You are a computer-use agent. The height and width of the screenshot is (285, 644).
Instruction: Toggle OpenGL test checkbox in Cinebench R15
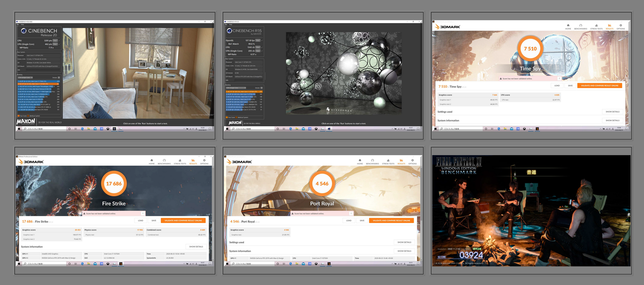[262, 41]
